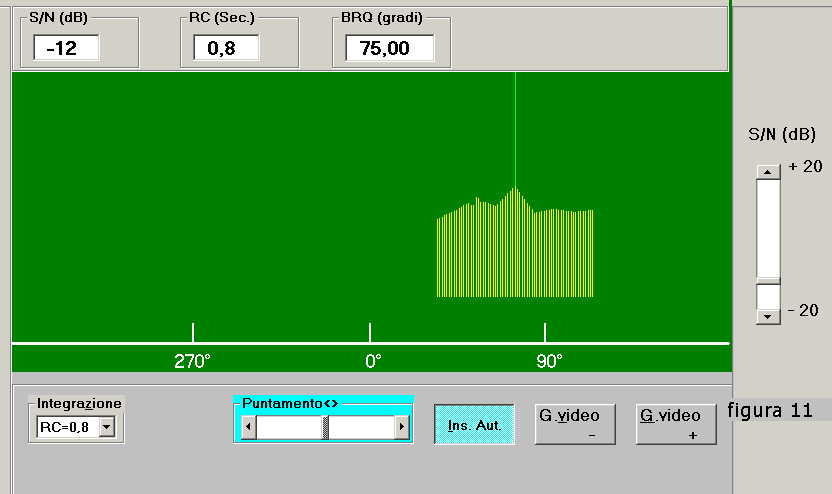This screenshot has height=494, width=832.
Task: Click the Puntamento slider thumb
Action: pyautogui.click(x=325, y=427)
